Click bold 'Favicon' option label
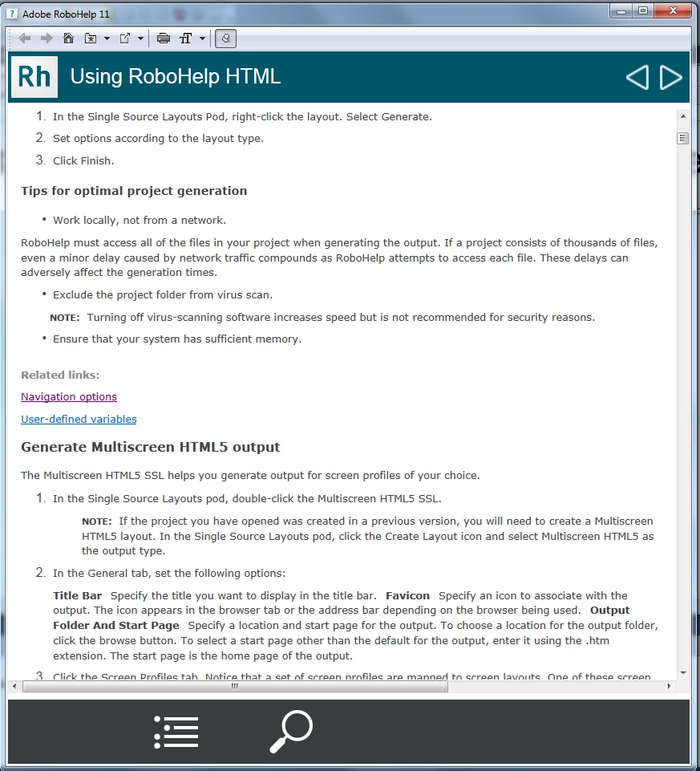The image size is (700, 771). point(407,596)
